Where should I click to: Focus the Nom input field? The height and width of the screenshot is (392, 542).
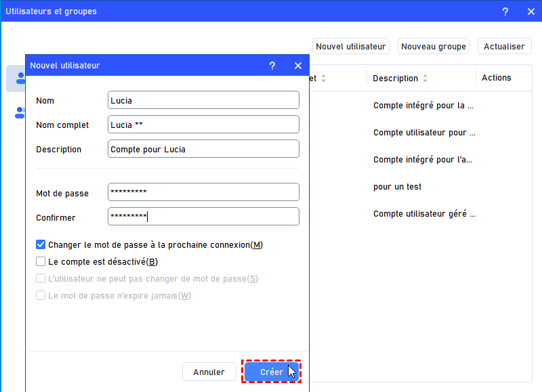[x=203, y=100]
